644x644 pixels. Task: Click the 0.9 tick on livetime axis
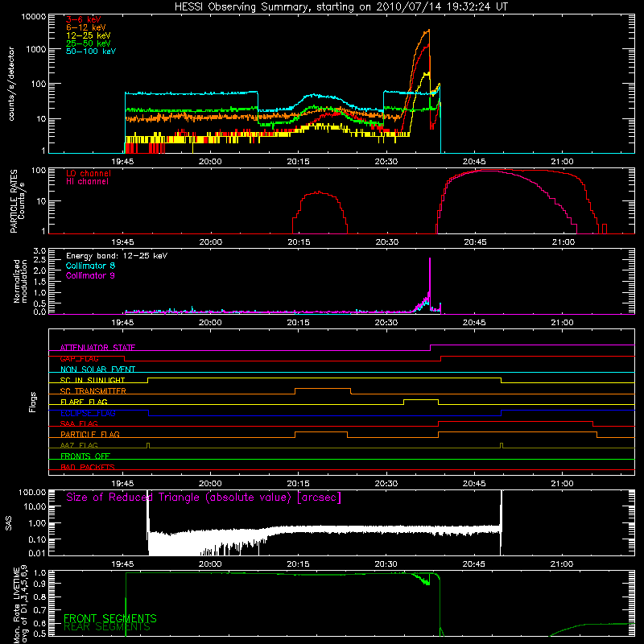pos(41,583)
